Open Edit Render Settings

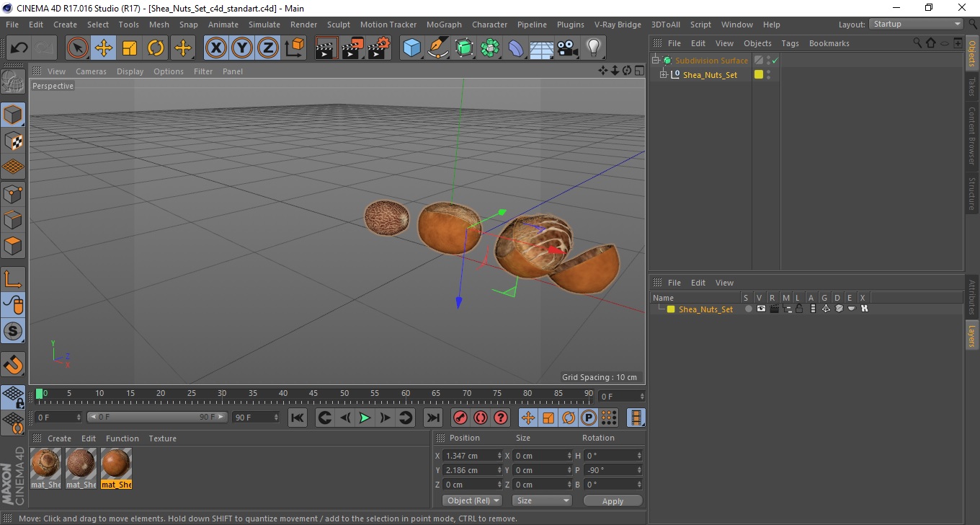tap(379, 48)
